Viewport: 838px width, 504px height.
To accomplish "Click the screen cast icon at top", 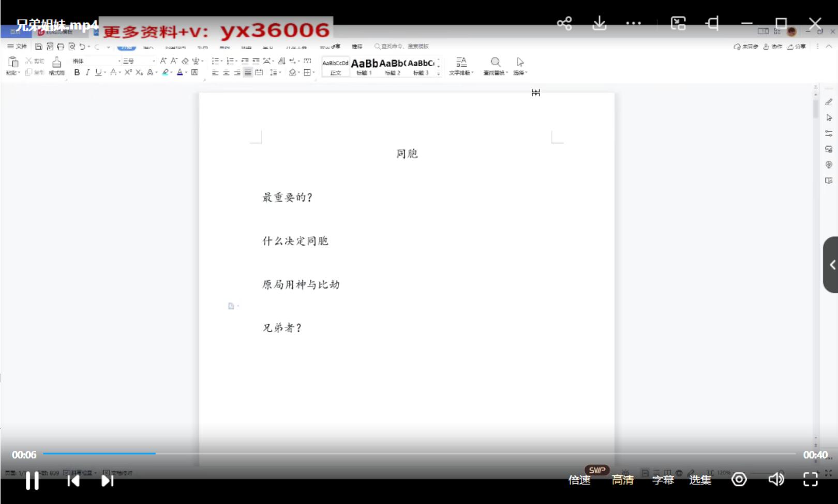I will [712, 23].
